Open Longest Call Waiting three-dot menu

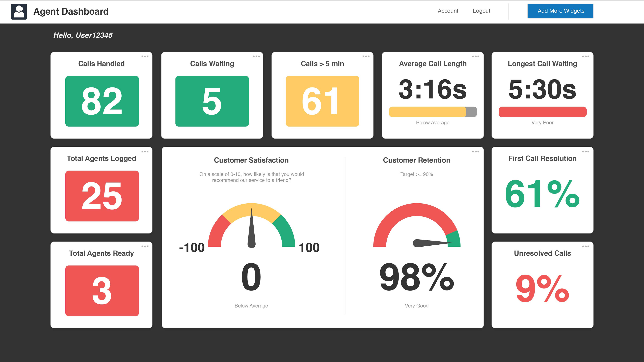pos(585,56)
